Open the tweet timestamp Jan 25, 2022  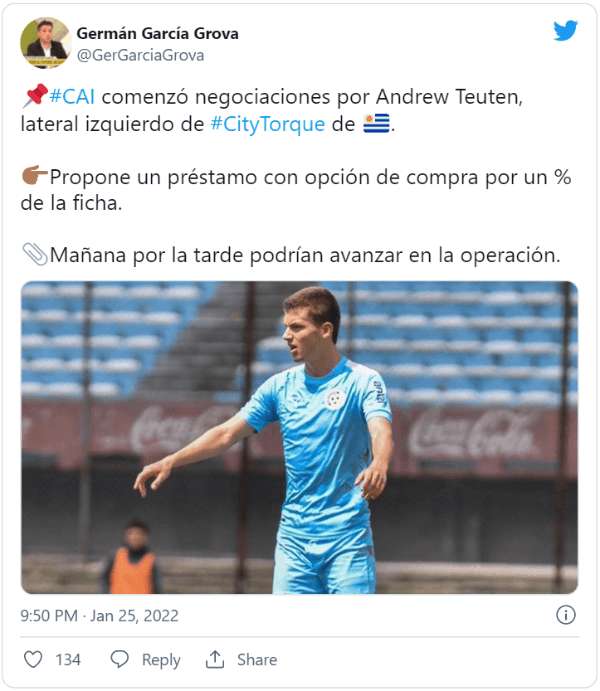(x=100, y=616)
